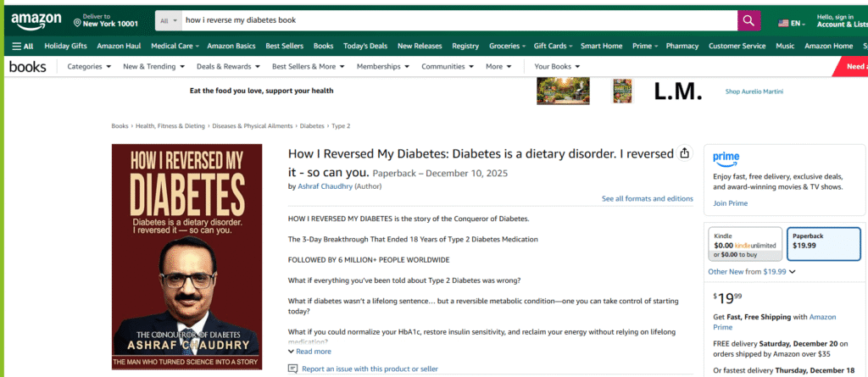Open Smart Home in nav bar
Image resolution: width=868 pixels, height=377 pixels.
pyautogui.click(x=601, y=46)
